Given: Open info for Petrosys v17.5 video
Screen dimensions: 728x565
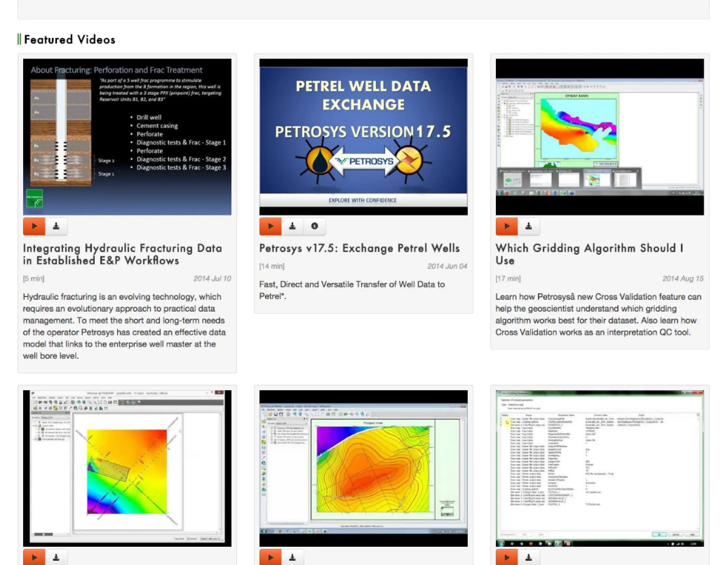Looking at the screenshot, I should 314,226.
